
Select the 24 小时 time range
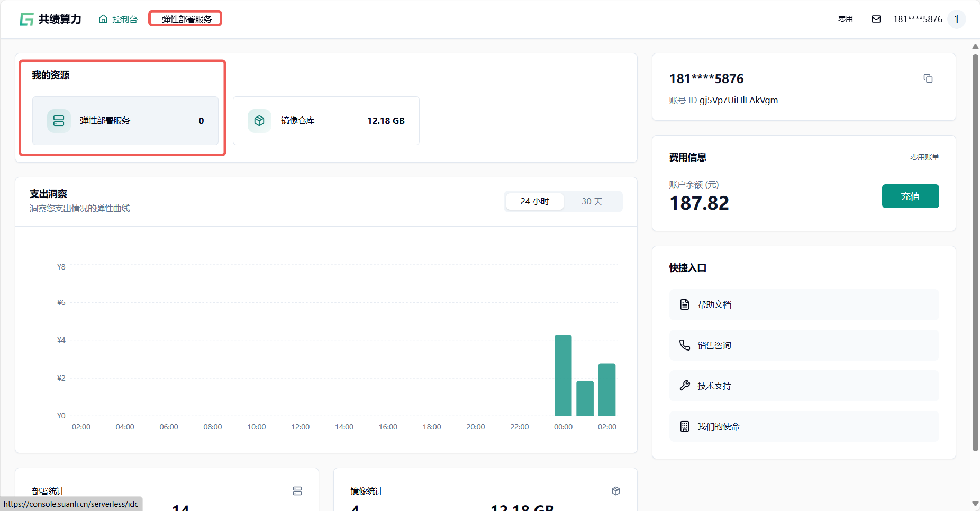pos(534,202)
